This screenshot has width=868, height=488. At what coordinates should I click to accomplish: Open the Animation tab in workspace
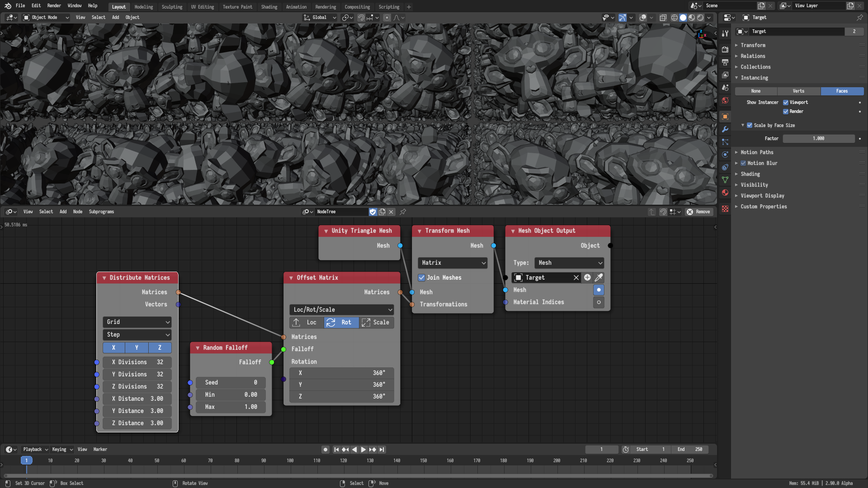(x=296, y=7)
